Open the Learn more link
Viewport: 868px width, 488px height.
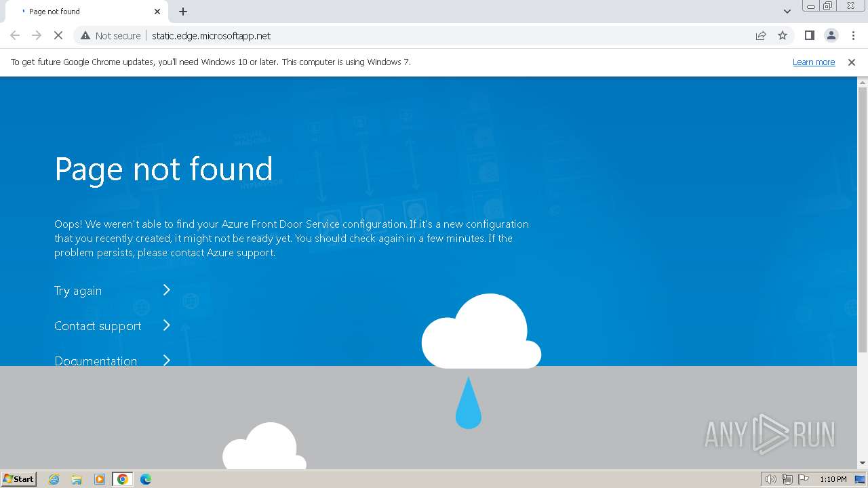click(x=814, y=62)
